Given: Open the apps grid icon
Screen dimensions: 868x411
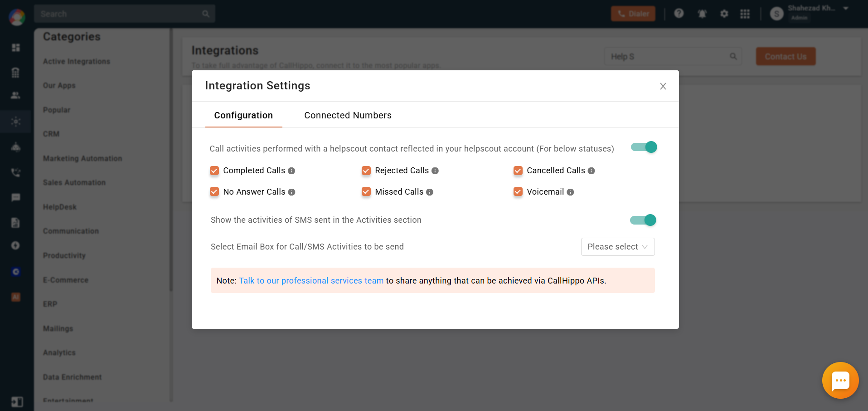Looking at the screenshot, I should (745, 14).
